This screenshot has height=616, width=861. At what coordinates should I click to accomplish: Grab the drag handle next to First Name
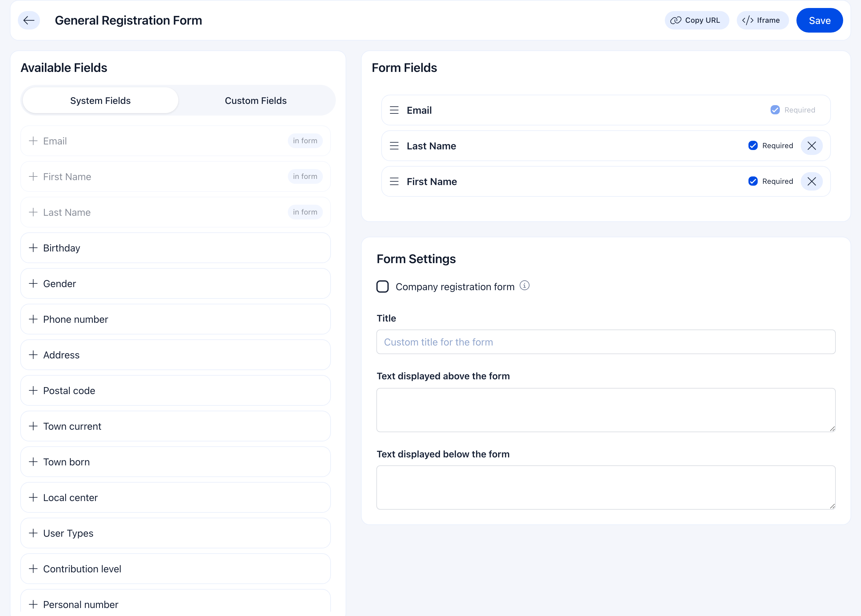pyautogui.click(x=394, y=181)
